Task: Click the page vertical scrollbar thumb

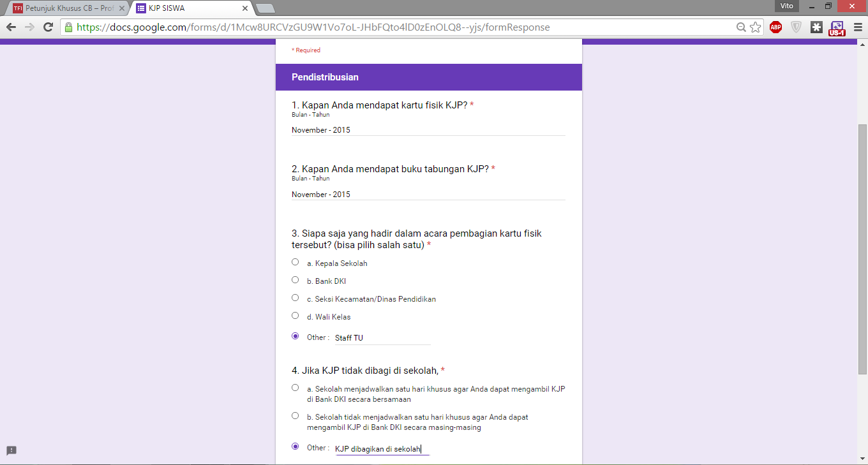Action: pyautogui.click(x=862, y=249)
